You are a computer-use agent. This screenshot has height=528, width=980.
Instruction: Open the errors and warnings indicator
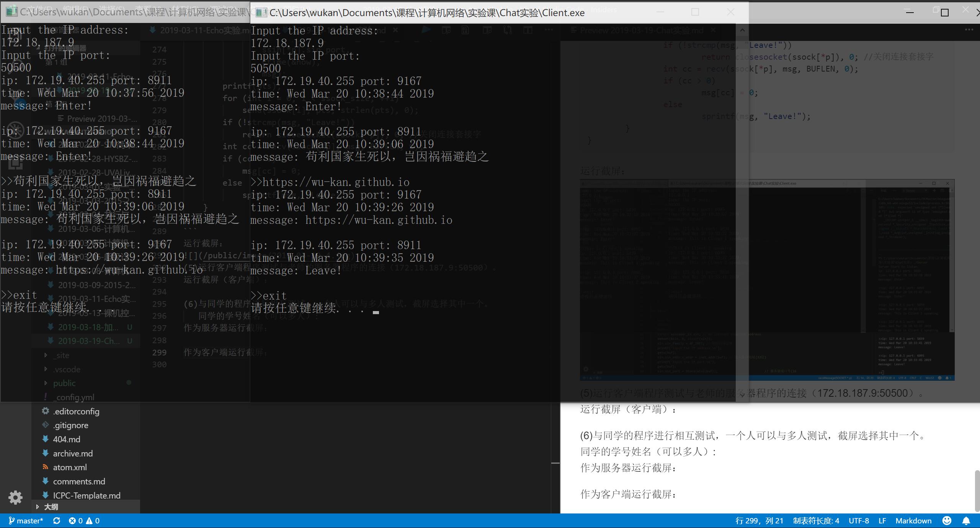[x=84, y=521]
